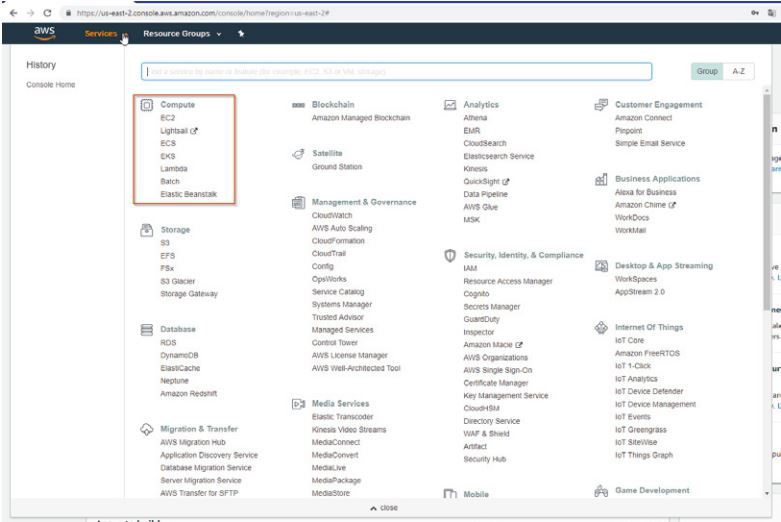Screen dimensions: 781x522
Task: Click the Management & Governance category icon
Action: [x=298, y=202]
